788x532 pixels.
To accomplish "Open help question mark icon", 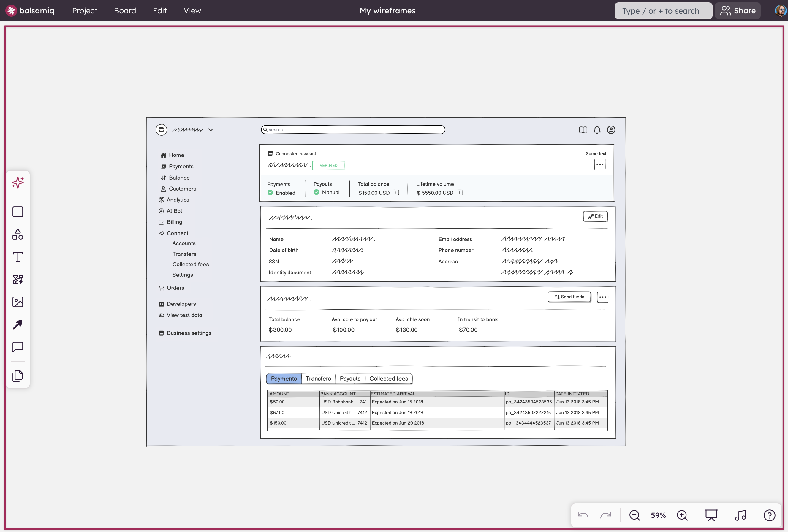I will point(769,515).
